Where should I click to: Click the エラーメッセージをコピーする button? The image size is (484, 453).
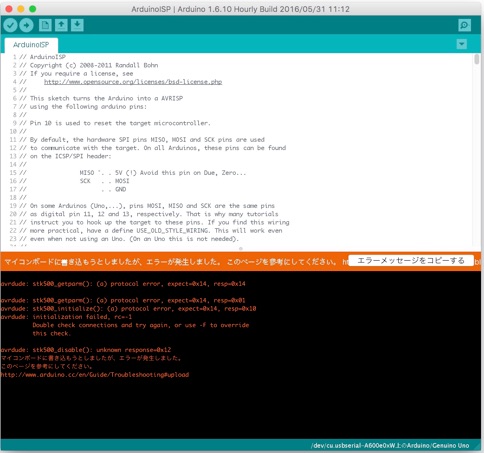click(x=411, y=261)
